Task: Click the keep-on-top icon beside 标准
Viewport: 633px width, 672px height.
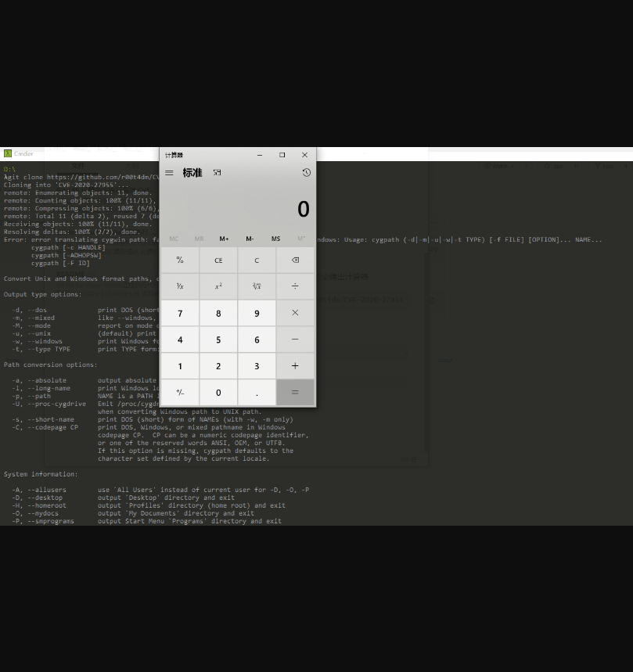Action: (218, 173)
